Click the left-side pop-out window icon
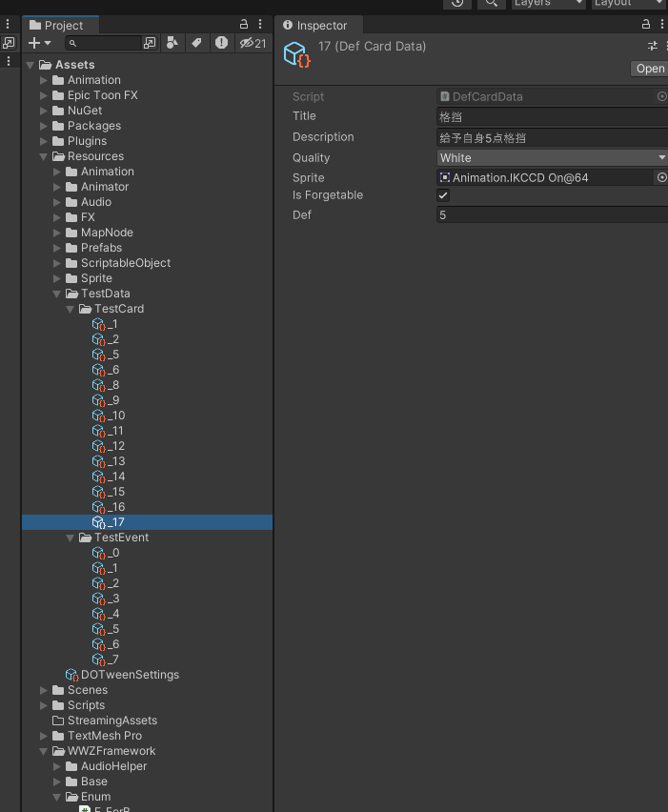Screen dimensions: 668x812 [9, 43]
